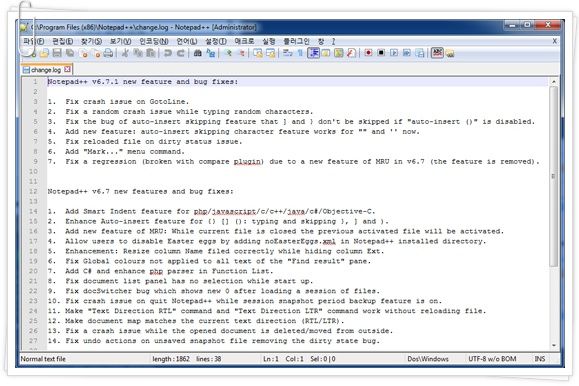Open the Document Map icon
Screen dimensions: 579x386
(x=339, y=53)
